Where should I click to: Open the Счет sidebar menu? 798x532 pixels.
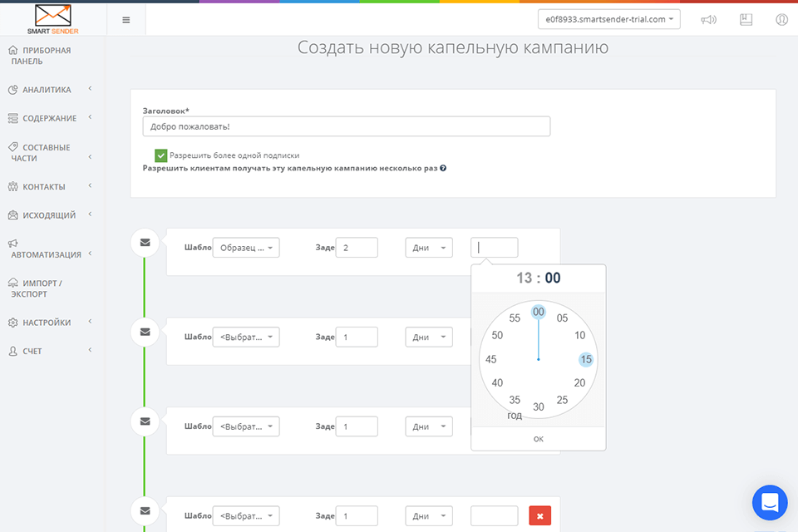click(49, 351)
